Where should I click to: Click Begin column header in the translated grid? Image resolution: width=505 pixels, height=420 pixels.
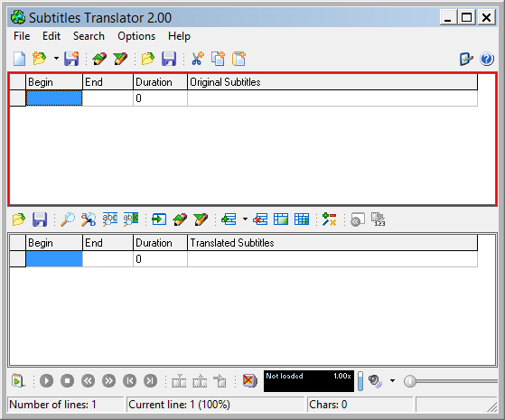(54, 243)
